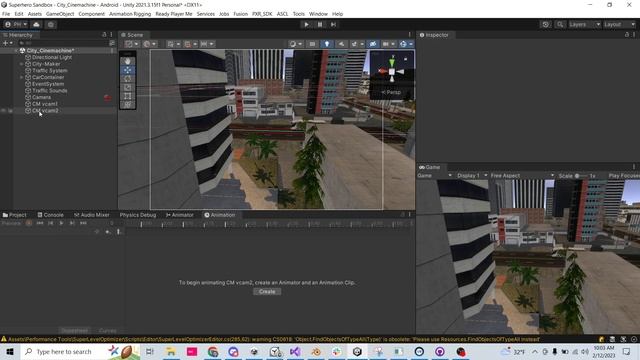The height and width of the screenshot is (360, 640).
Task: Select the Scale tool in Scene
Action: [x=128, y=87]
